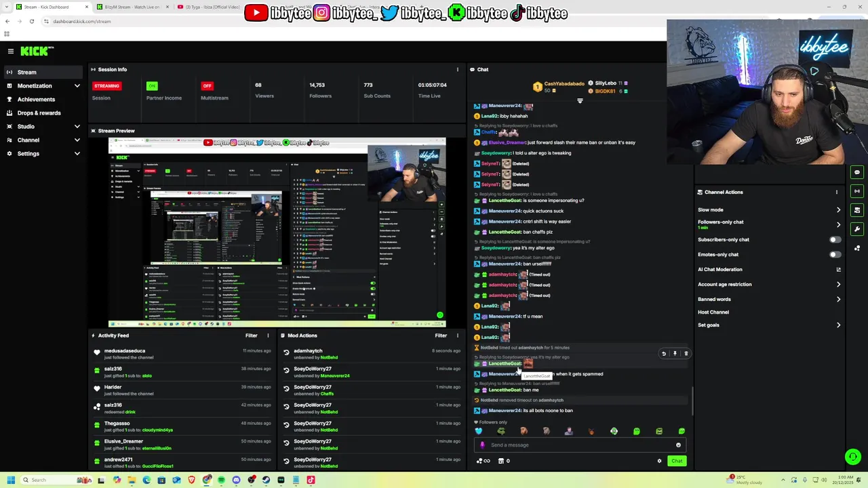Open Activity Feed three-dot menu

(268, 335)
